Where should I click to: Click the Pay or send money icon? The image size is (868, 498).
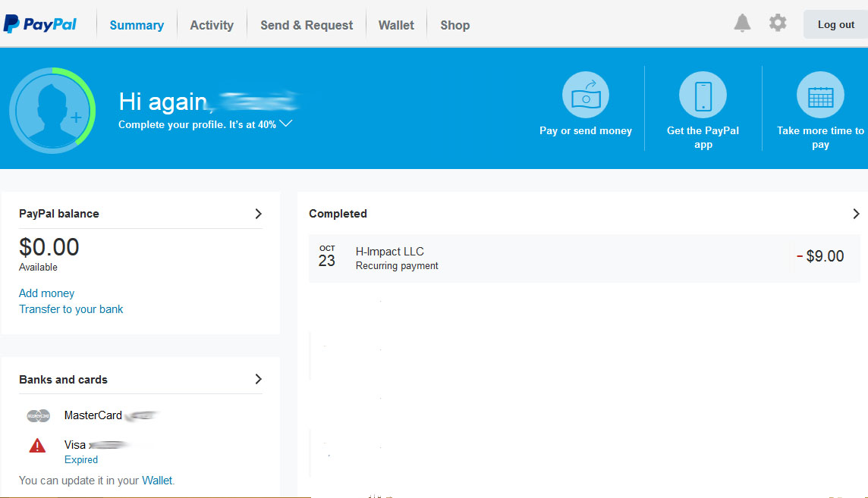586,95
